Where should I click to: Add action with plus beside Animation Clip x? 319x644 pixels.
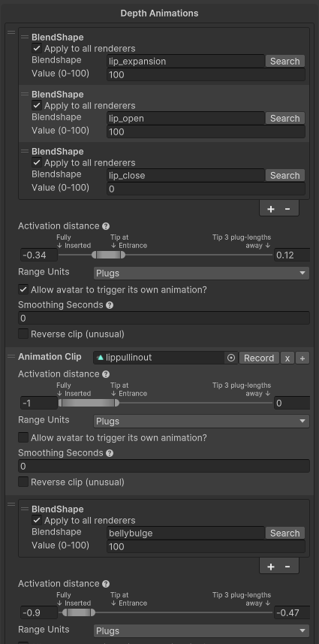tap(302, 358)
